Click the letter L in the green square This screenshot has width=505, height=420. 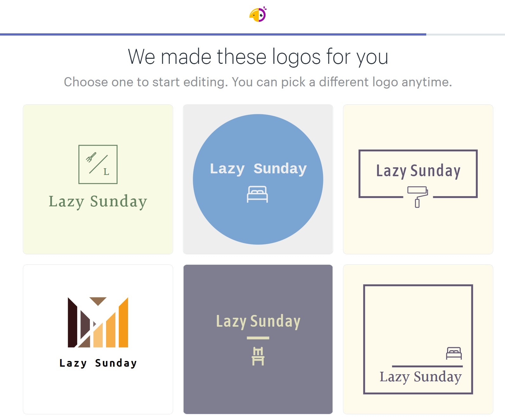pyautogui.click(x=106, y=172)
